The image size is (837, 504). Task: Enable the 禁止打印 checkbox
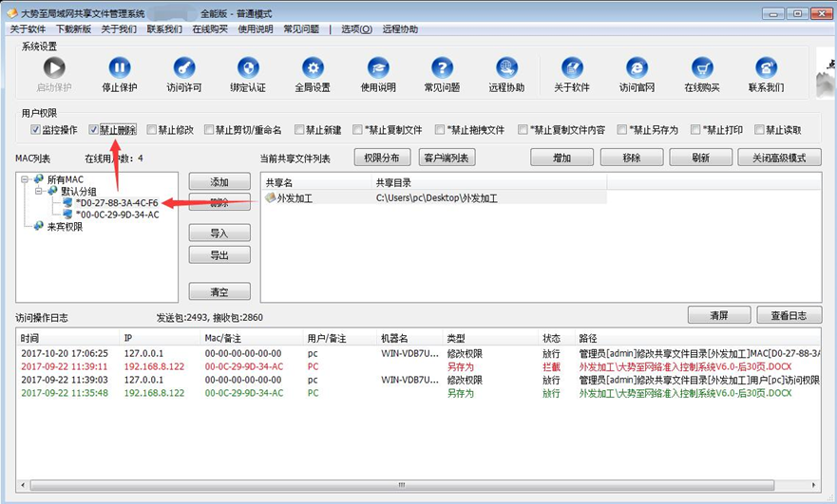pos(695,130)
